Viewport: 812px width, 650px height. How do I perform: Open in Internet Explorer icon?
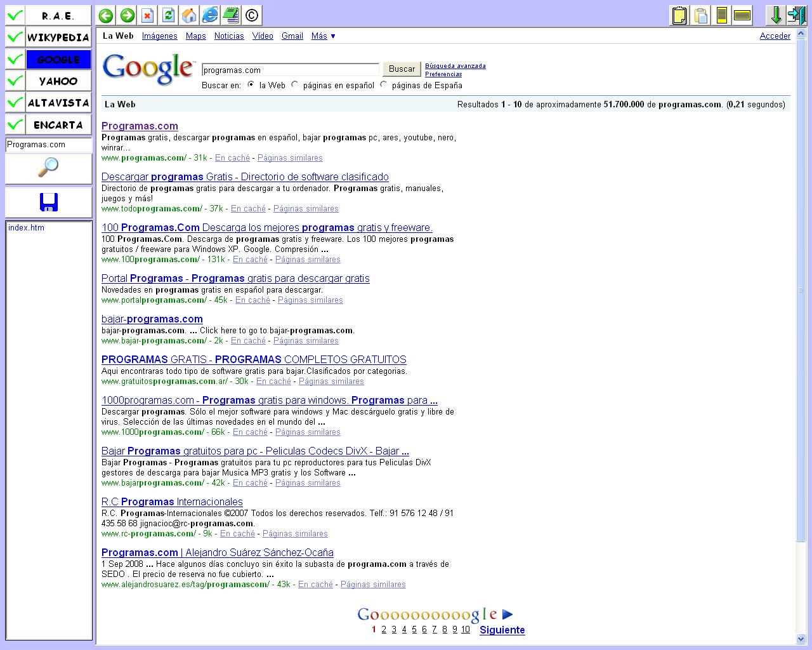pos(209,15)
